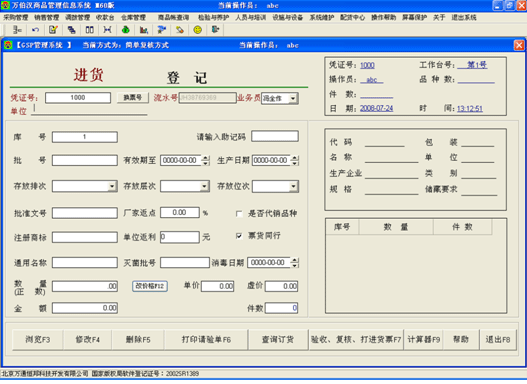
Task: Increase the 消毒日期 date with up arrow
Action: (x=295, y=260)
